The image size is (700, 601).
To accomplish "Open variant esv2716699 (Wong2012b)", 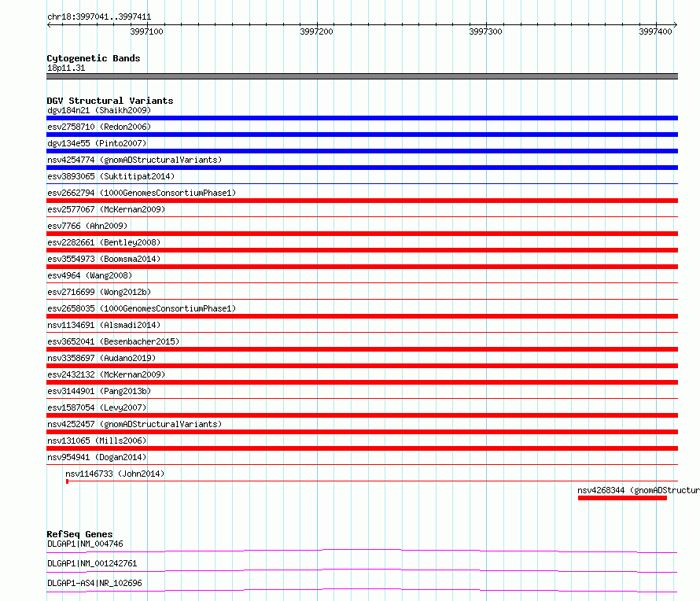I will [x=99, y=292].
